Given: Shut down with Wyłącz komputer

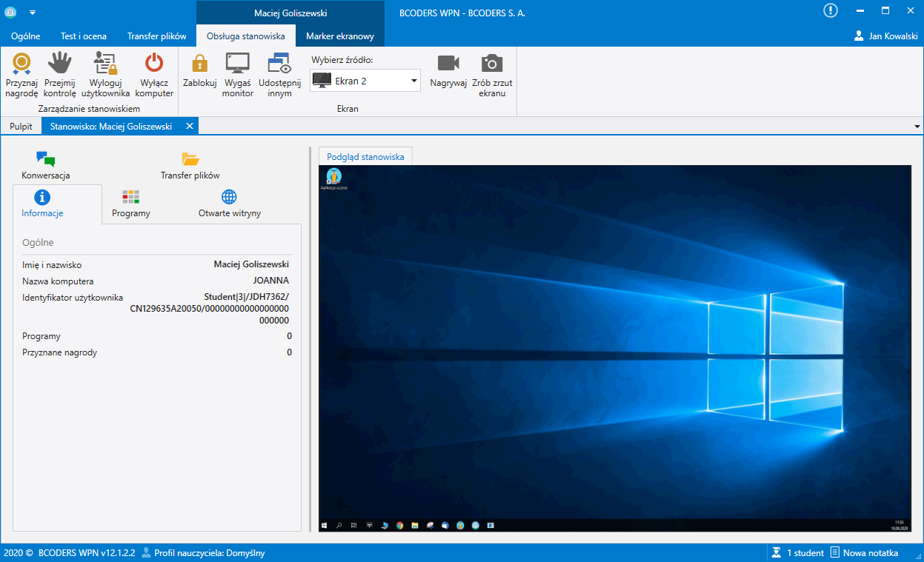Looking at the screenshot, I should tap(154, 76).
